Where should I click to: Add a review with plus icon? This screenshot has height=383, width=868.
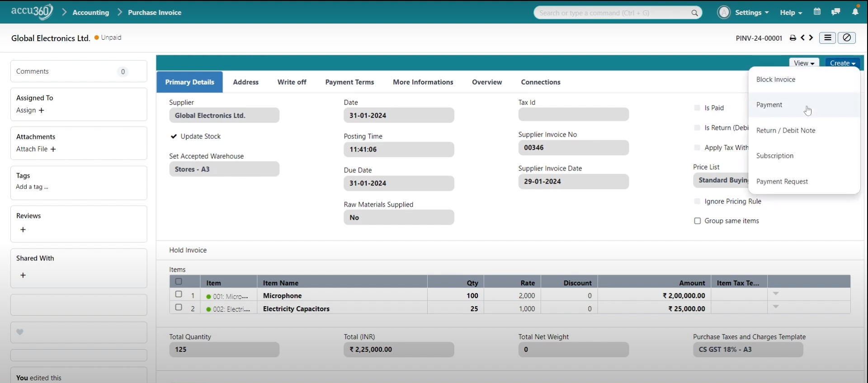tap(23, 230)
